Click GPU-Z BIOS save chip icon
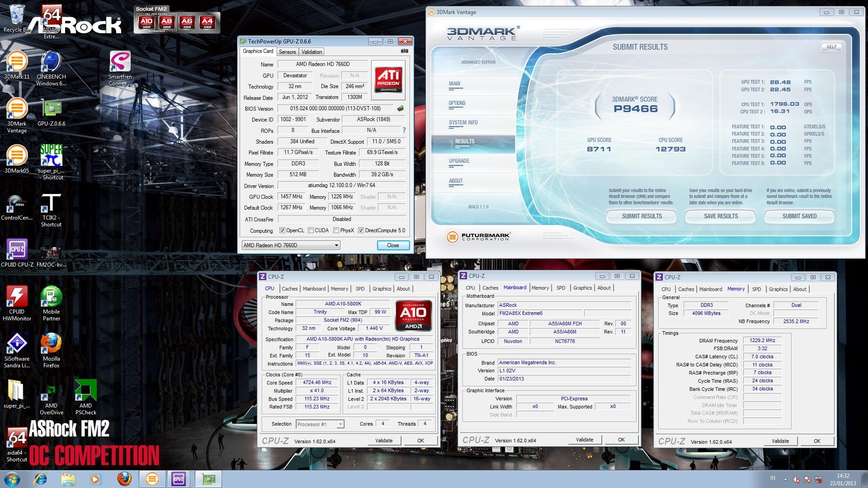The image size is (868, 488). 400,108
